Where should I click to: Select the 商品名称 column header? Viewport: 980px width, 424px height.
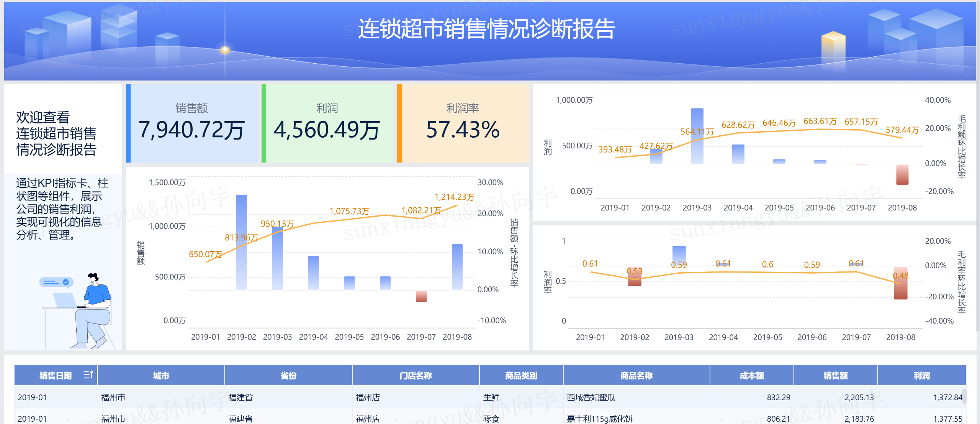636,376
